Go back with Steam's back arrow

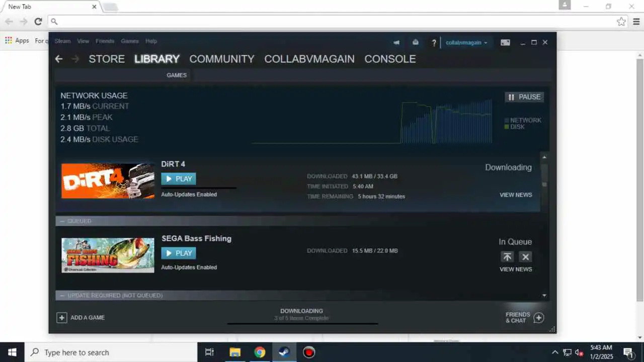(59, 59)
